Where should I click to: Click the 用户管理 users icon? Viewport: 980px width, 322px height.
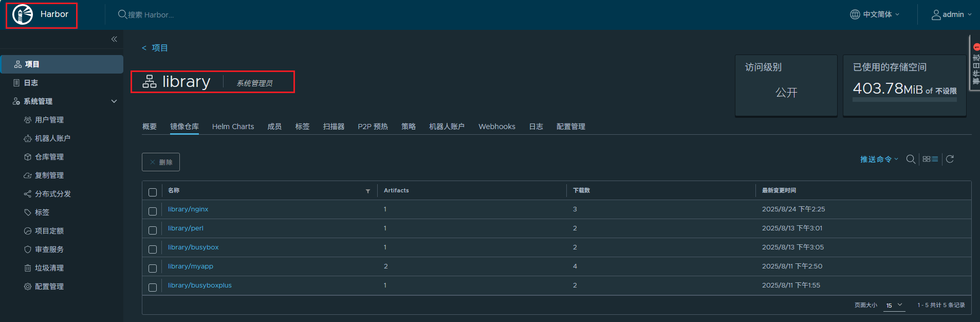click(28, 120)
